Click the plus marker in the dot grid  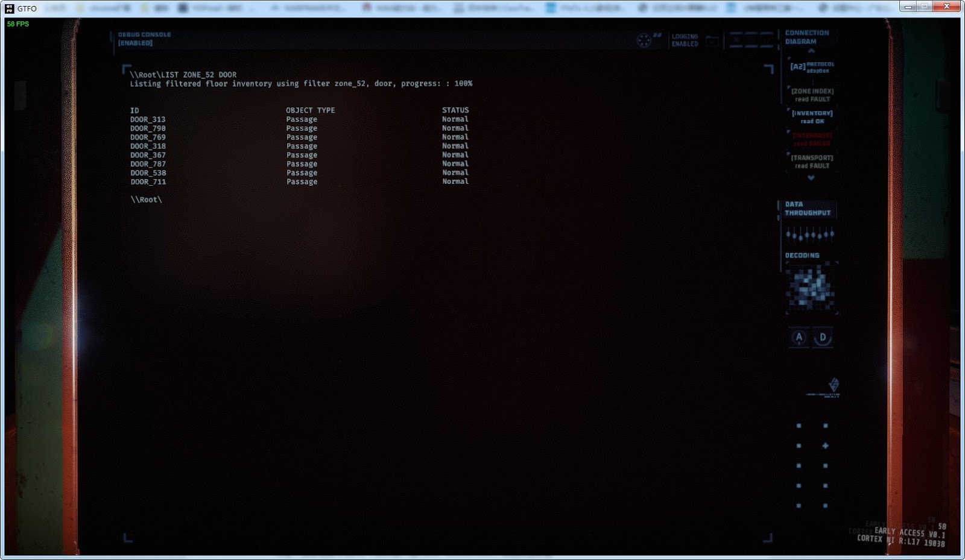coord(825,445)
